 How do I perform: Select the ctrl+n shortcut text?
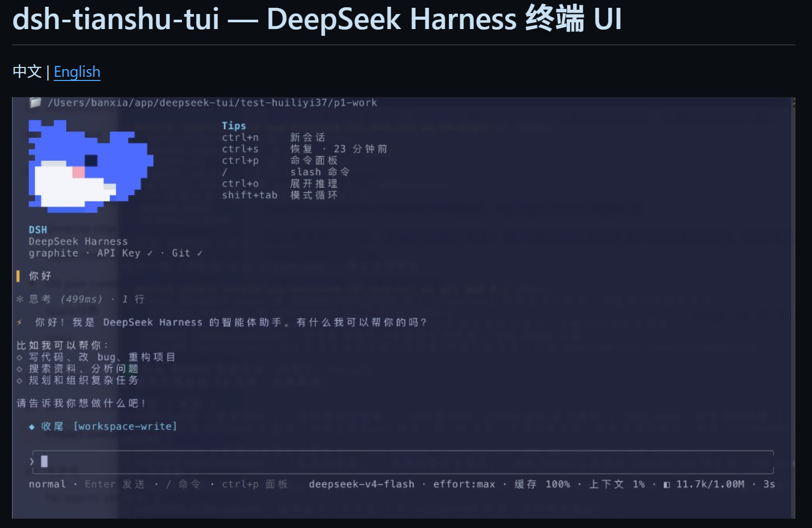pos(240,137)
